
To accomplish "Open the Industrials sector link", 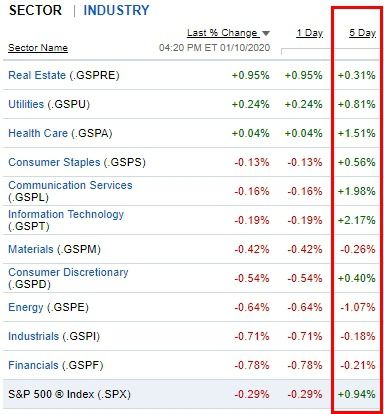I will tap(33, 336).
